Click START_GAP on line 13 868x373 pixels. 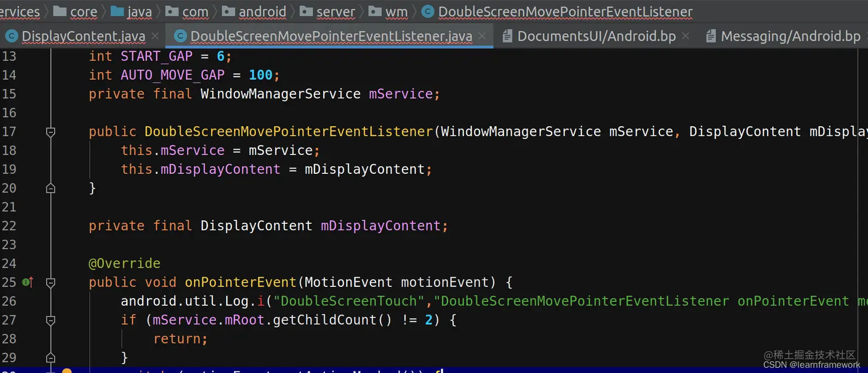[x=157, y=56]
